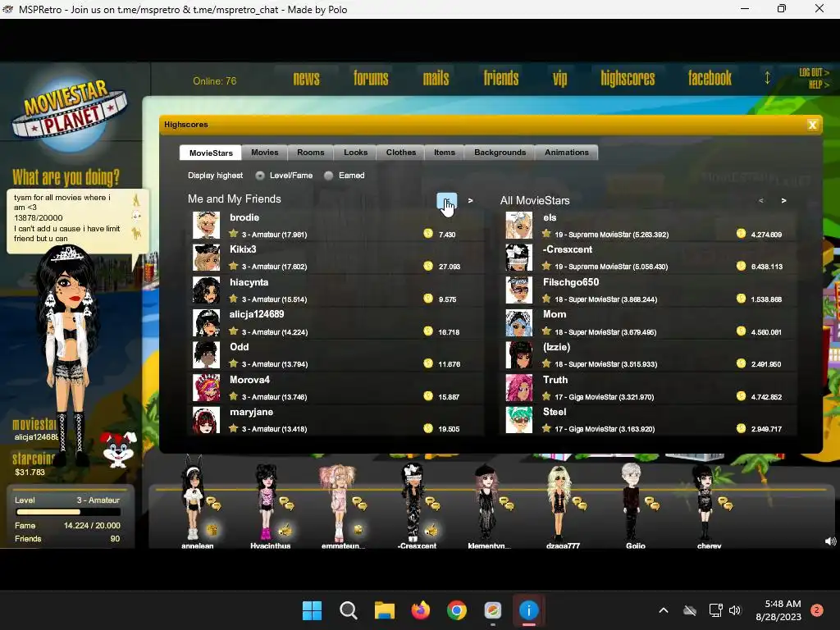Click the name 'Filschgo650' in All MovieStars

click(x=571, y=282)
